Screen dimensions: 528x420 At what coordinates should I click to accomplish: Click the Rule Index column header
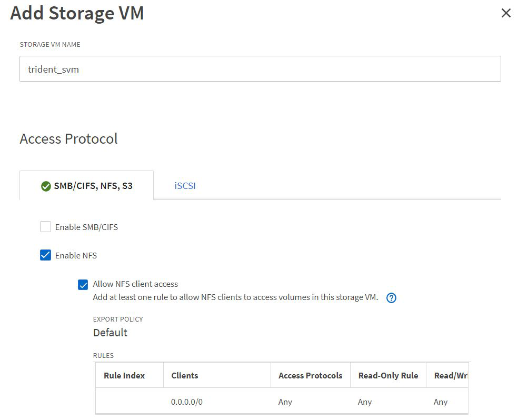124,376
